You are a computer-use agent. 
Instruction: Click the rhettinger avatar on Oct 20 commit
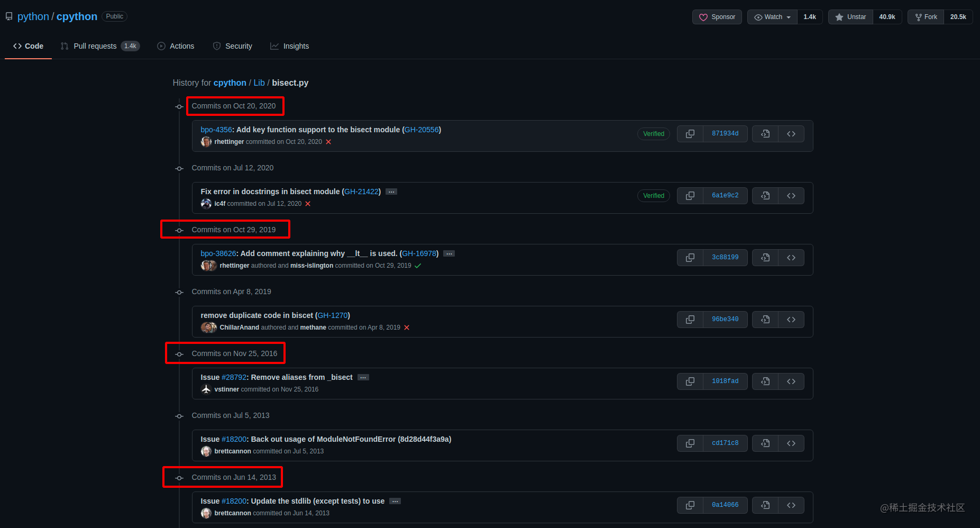click(206, 142)
